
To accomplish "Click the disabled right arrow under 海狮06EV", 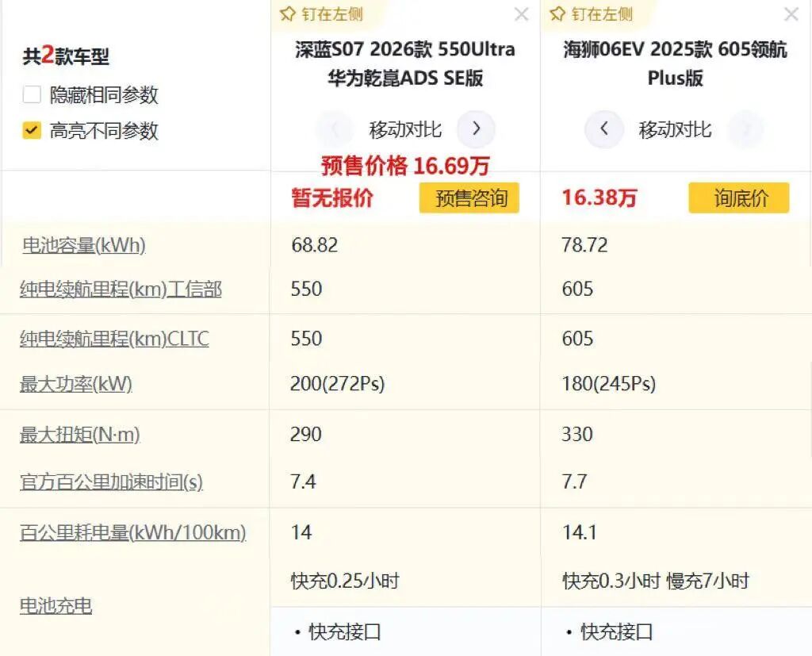I will tap(745, 129).
